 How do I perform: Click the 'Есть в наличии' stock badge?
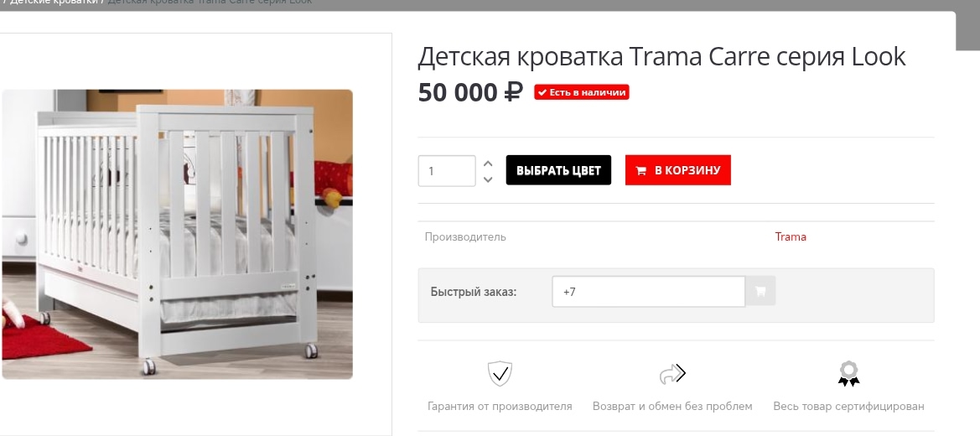pyautogui.click(x=581, y=92)
